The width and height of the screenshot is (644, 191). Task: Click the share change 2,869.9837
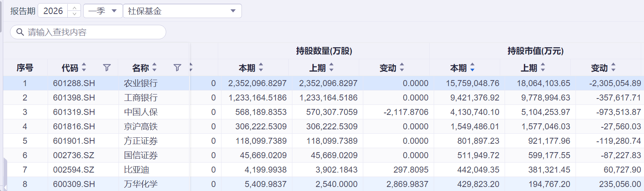click(x=407, y=184)
